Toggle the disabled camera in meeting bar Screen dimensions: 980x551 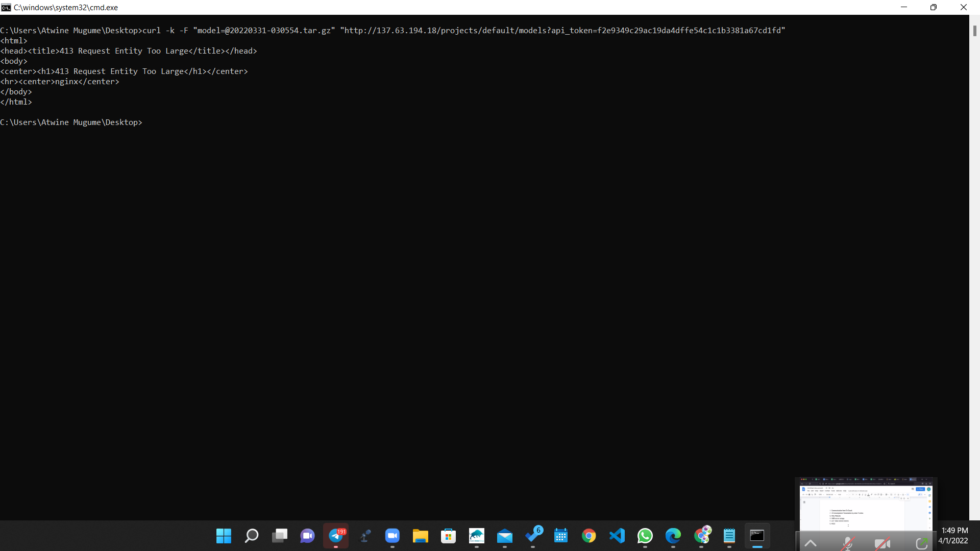click(x=882, y=543)
